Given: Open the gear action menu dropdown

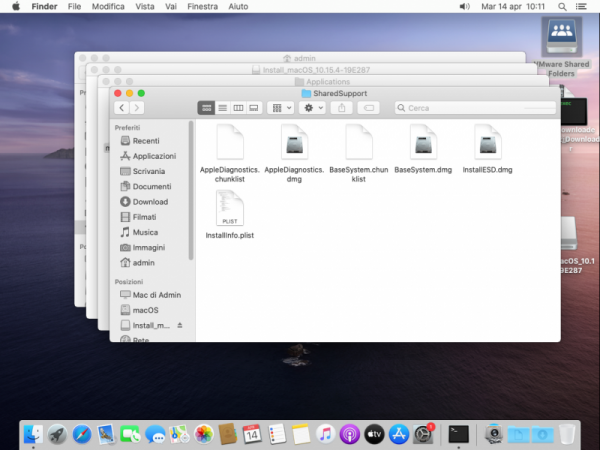Looking at the screenshot, I should click(x=313, y=108).
